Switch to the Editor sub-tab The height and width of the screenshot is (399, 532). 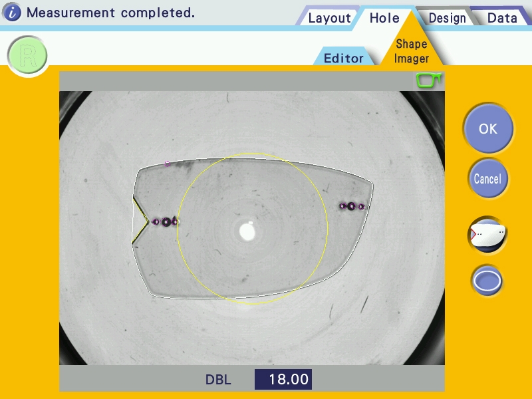pyautogui.click(x=343, y=58)
